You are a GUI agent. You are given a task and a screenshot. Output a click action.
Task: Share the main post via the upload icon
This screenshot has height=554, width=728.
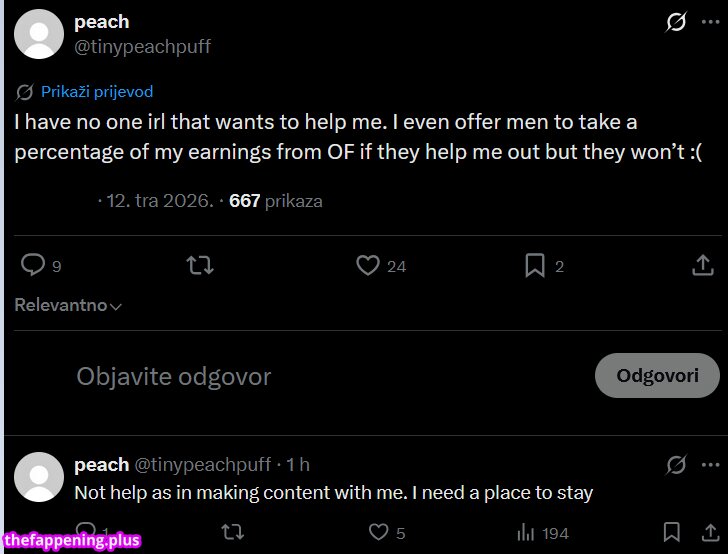pos(703,265)
